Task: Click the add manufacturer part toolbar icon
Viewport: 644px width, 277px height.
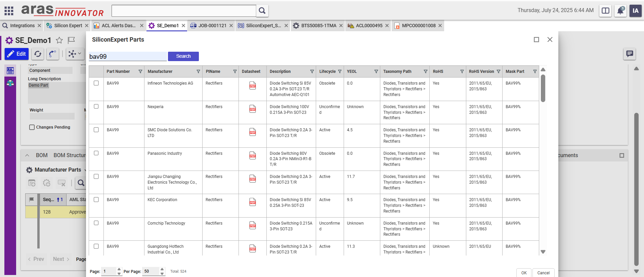Action: (x=32, y=183)
